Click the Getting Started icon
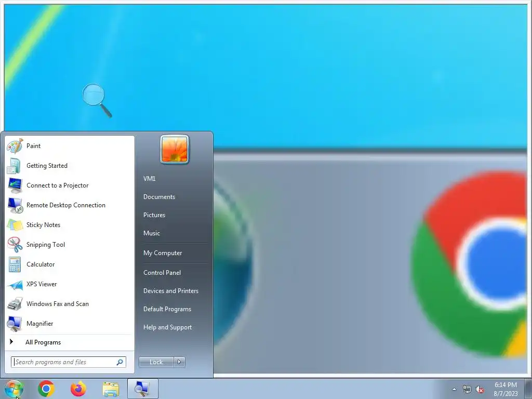 15,166
